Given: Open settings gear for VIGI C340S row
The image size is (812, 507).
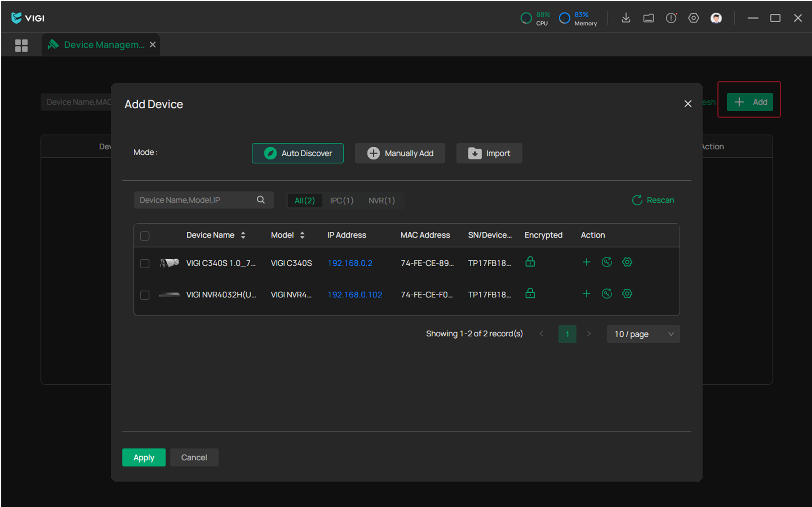Looking at the screenshot, I should [x=627, y=262].
